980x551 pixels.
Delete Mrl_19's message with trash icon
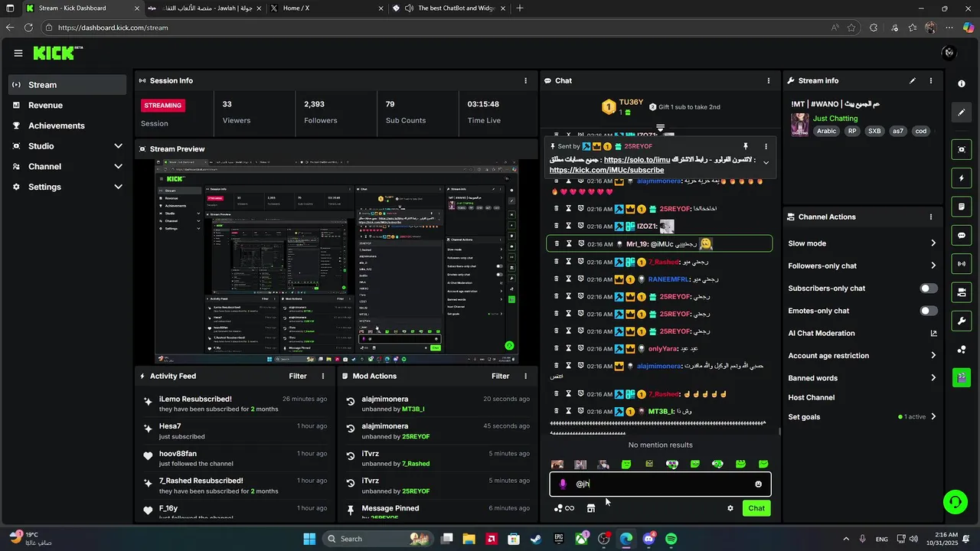click(x=557, y=243)
